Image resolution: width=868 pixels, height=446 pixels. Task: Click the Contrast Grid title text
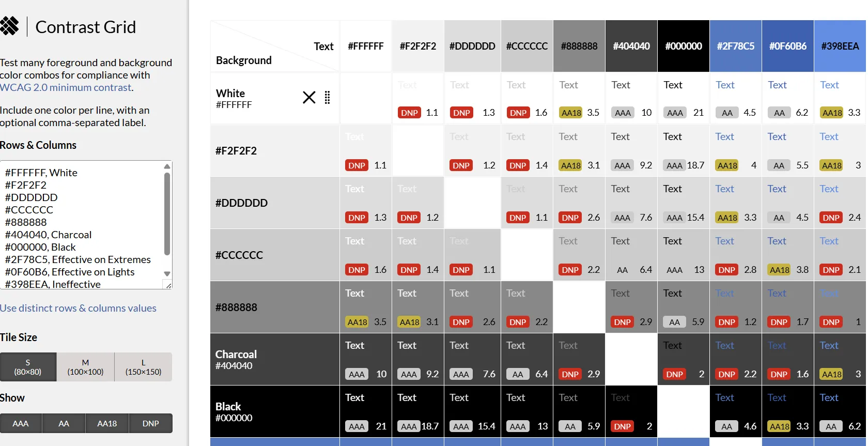coord(86,27)
